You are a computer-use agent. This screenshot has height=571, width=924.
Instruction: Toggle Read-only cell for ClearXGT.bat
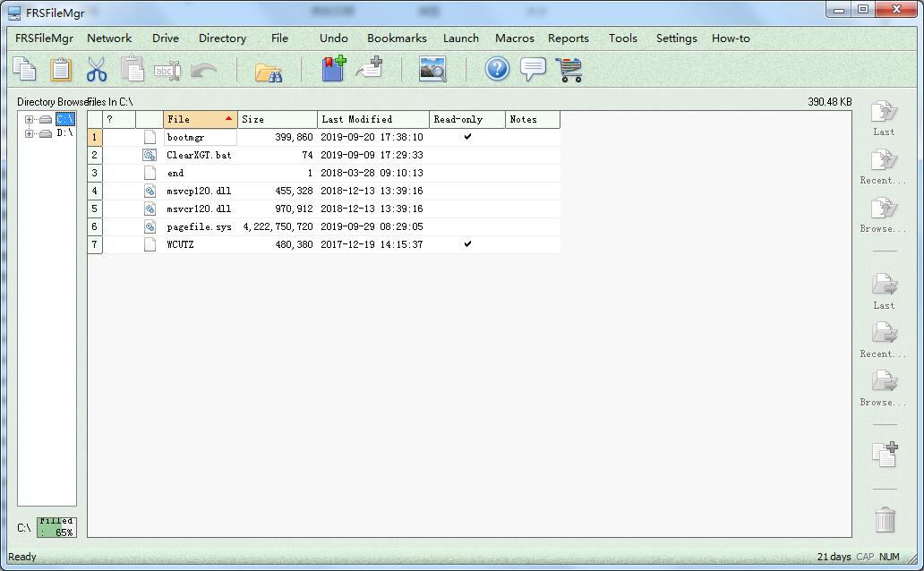coord(467,155)
